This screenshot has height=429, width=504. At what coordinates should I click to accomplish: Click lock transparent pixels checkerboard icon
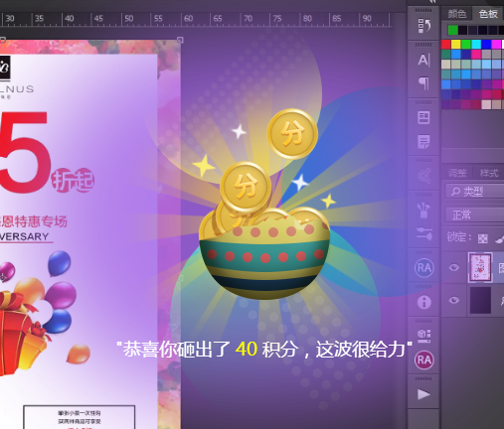click(x=483, y=238)
